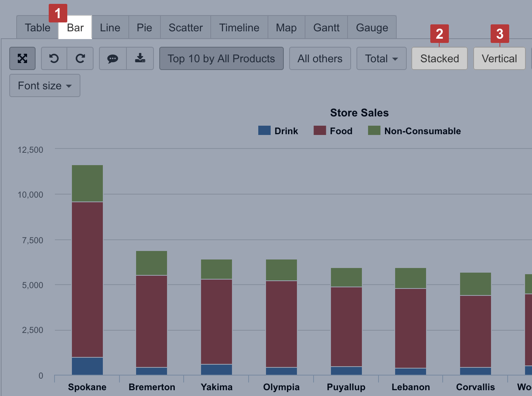The height and width of the screenshot is (396, 532).
Task: Open the Total measure dropdown
Action: point(381,58)
